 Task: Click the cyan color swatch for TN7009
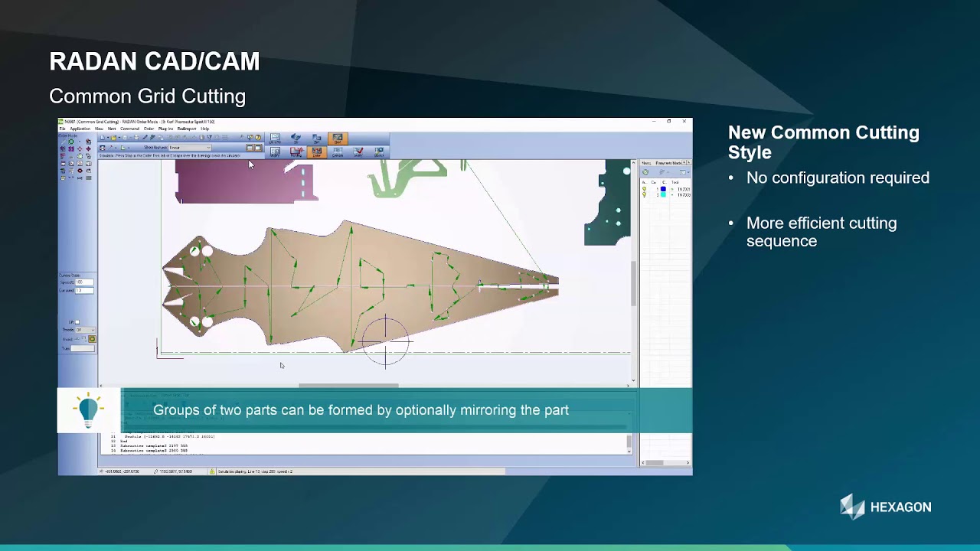[663, 194]
